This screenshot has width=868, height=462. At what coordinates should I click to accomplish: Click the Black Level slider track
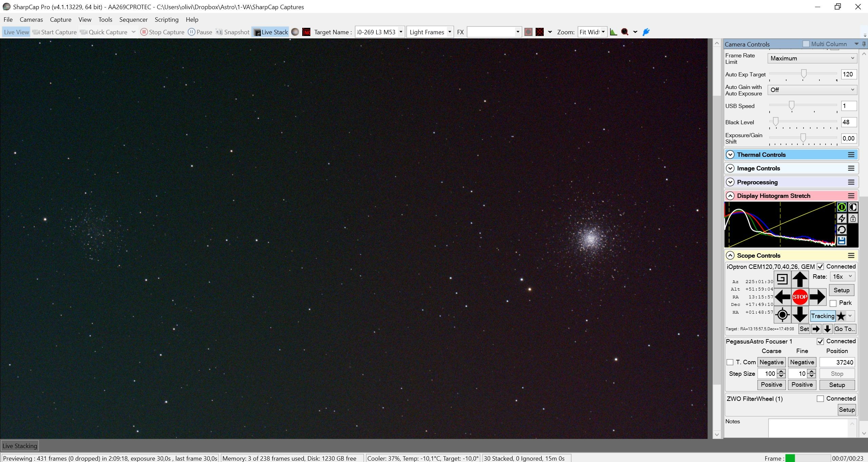point(803,122)
